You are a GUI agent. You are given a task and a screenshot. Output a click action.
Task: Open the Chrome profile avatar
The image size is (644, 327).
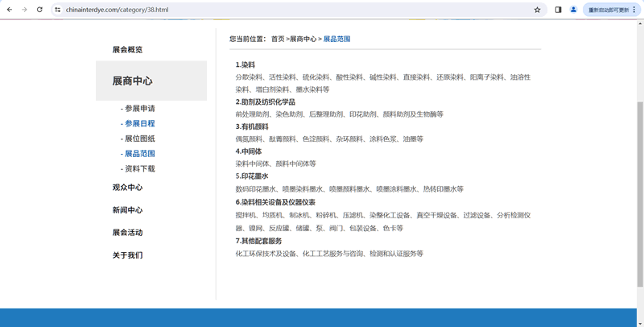point(573,10)
